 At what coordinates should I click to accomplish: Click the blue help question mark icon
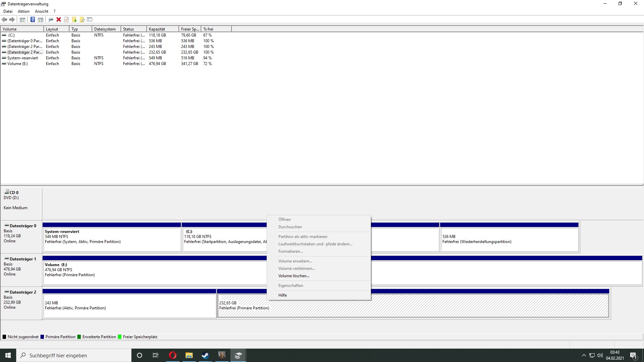pyautogui.click(x=33, y=19)
